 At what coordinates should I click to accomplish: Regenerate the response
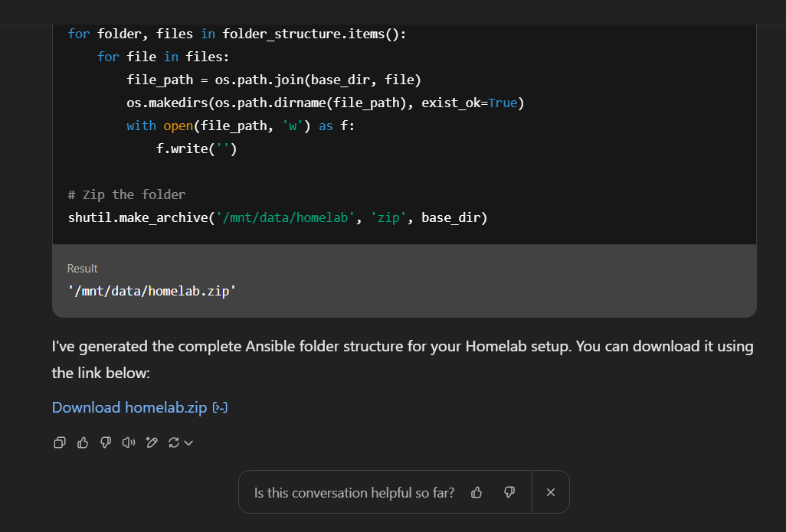(x=174, y=442)
